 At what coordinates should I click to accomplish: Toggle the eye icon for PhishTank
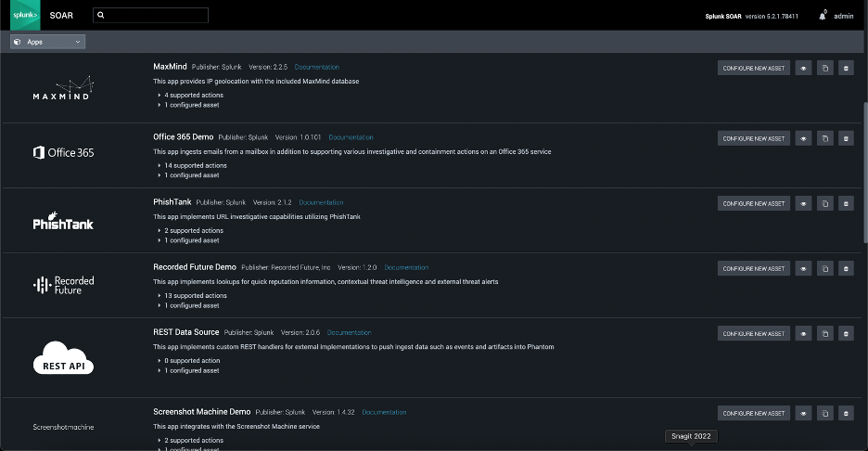point(803,203)
